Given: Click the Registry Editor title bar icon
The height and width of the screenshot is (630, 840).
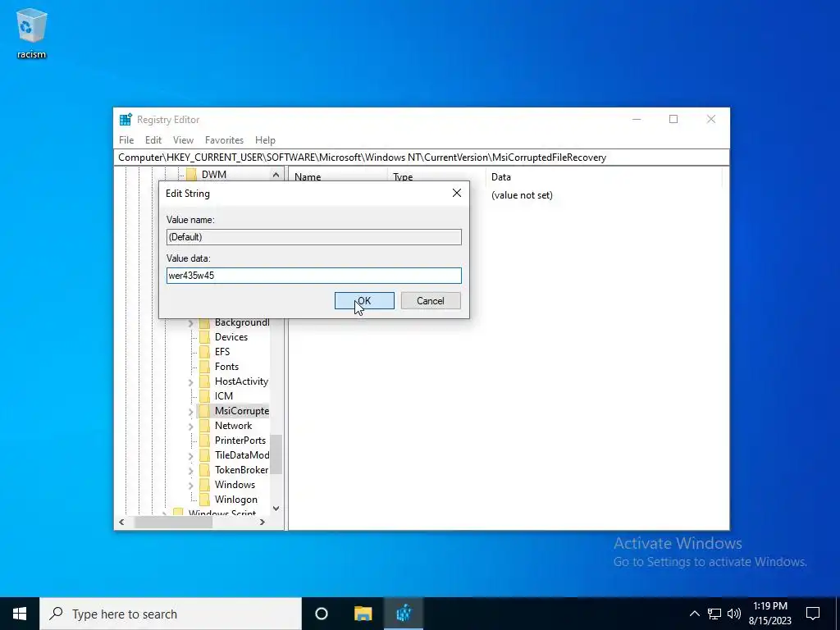Looking at the screenshot, I should pyautogui.click(x=126, y=120).
